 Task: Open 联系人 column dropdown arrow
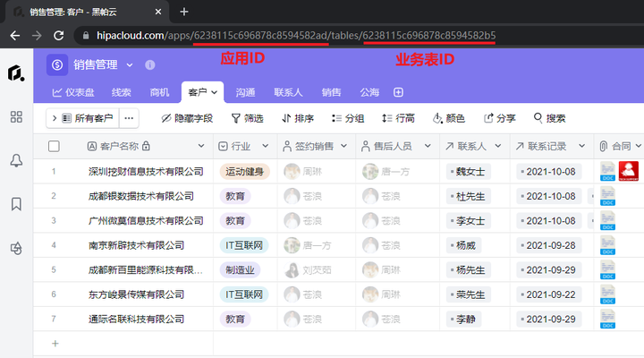498,146
